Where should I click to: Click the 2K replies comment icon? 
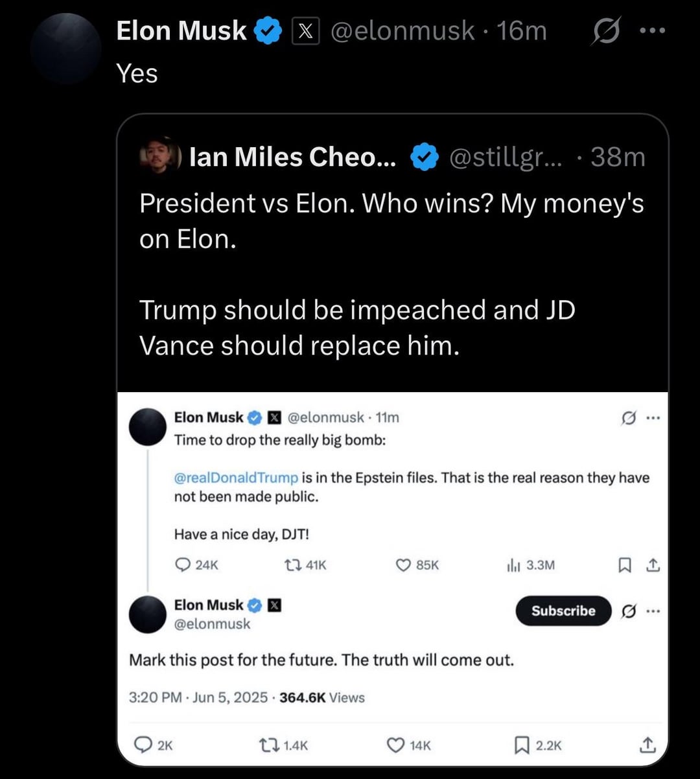point(143,745)
